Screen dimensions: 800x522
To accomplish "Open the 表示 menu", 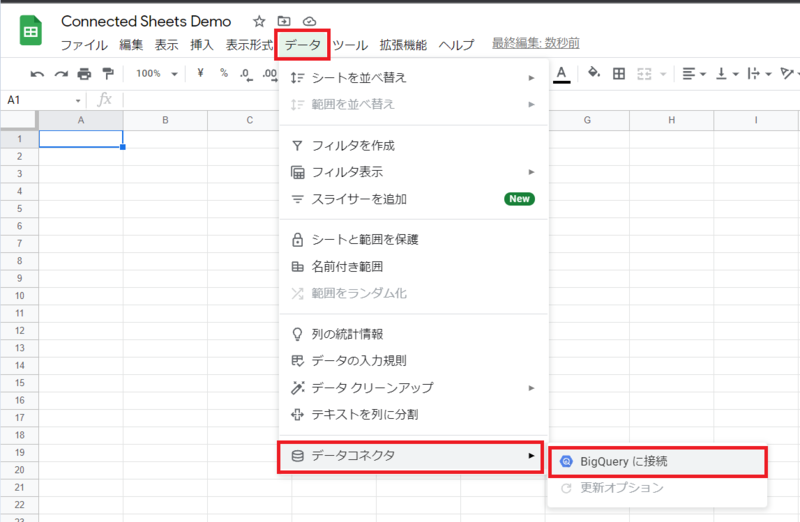I will pyautogui.click(x=167, y=45).
